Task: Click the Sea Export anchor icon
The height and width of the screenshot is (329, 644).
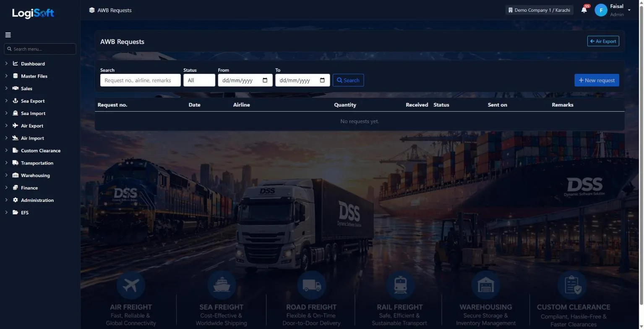Action: click(x=16, y=101)
